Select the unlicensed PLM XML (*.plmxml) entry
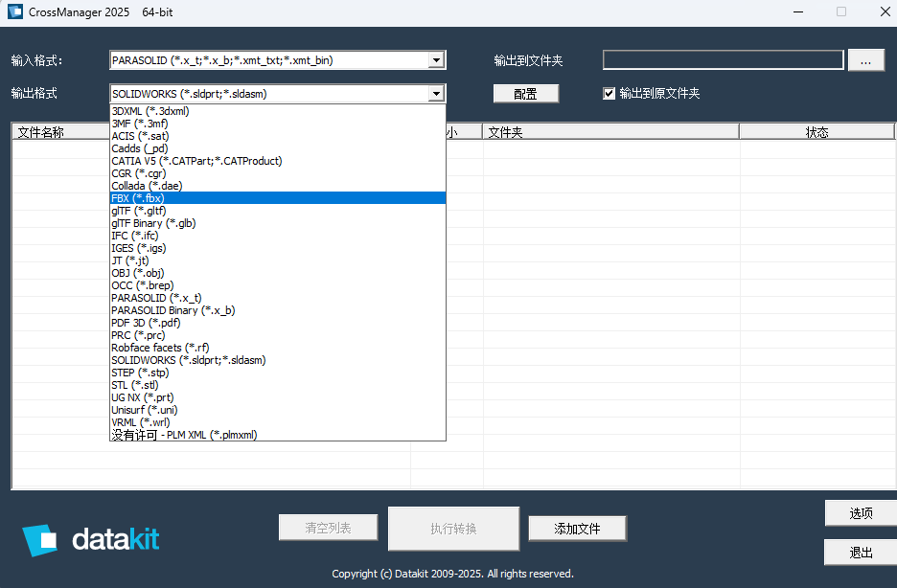Image resolution: width=897 pixels, height=588 pixels. (278, 435)
